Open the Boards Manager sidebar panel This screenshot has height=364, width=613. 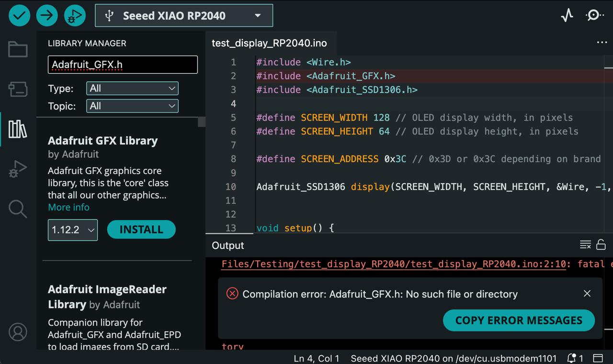tap(18, 89)
